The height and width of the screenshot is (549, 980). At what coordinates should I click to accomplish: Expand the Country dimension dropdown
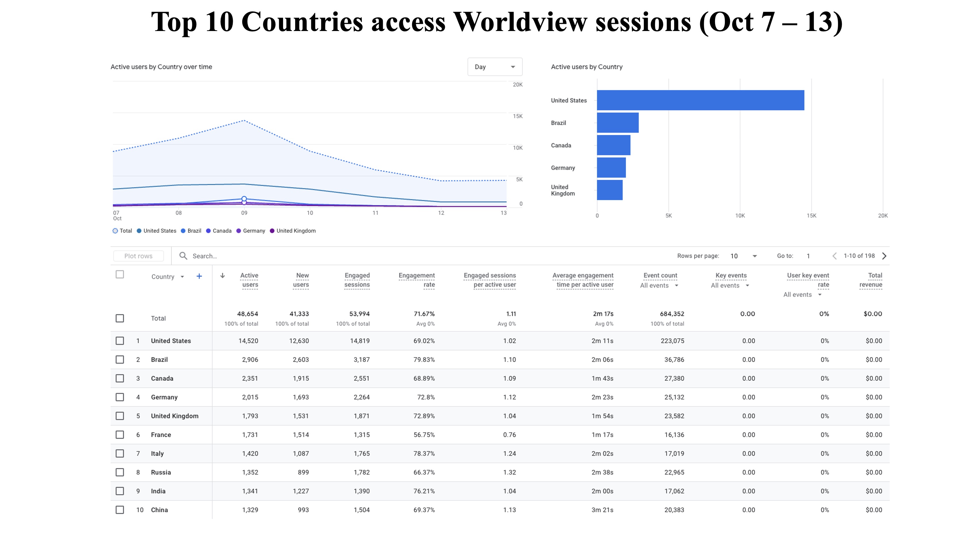click(168, 277)
